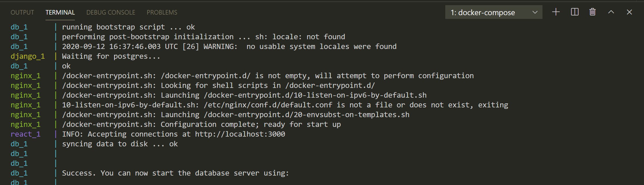The image size is (644, 185).
Task: Click the 'Waiting for postgres...' output line
Action: coord(111,56)
